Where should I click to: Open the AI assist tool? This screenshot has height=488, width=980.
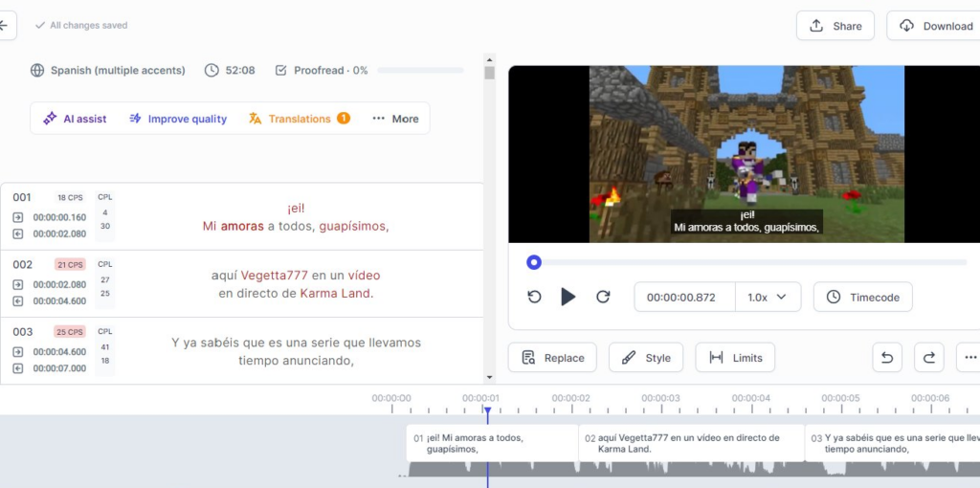pyautogui.click(x=76, y=119)
